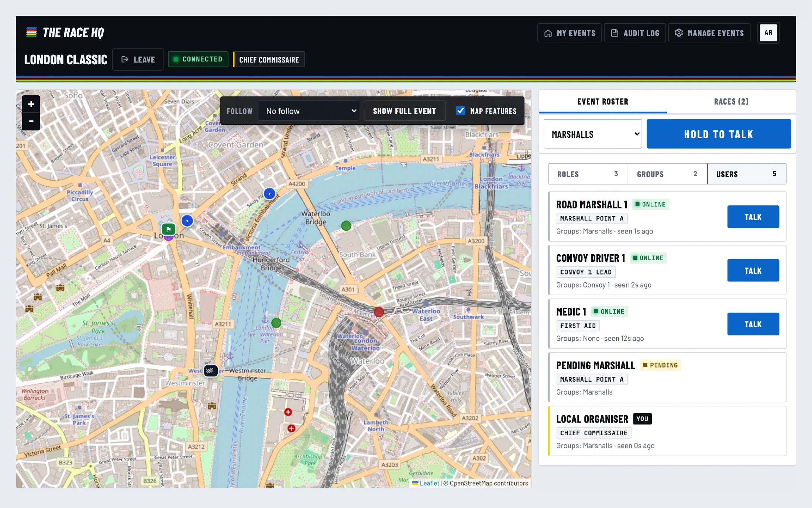Click the map zoom in plus button
This screenshot has width=812, height=508.
[x=31, y=104]
